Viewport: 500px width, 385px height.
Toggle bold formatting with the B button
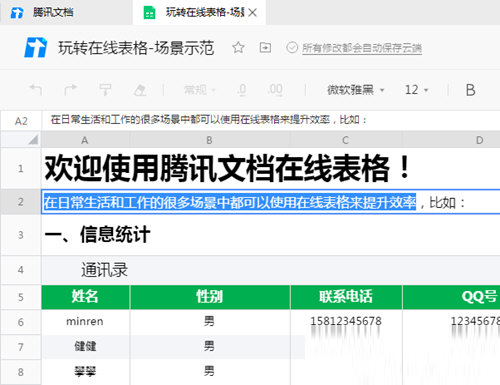[x=470, y=90]
